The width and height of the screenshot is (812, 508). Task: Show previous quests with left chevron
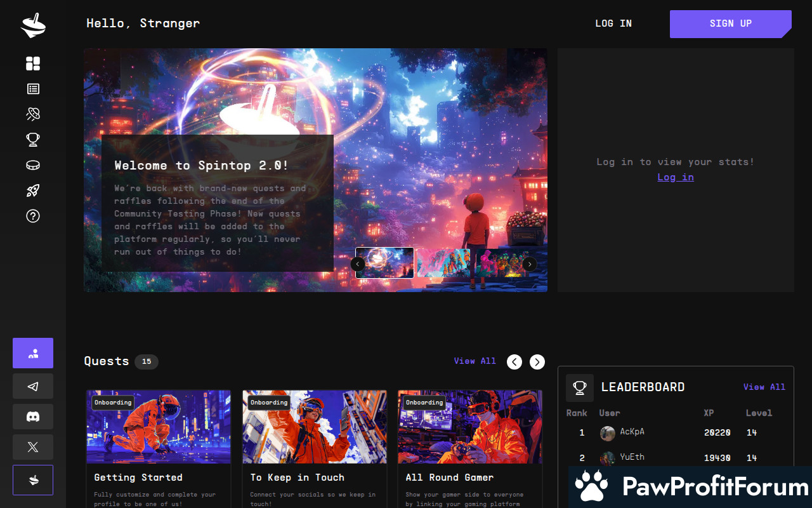pyautogui.click(x=514, y=362)
